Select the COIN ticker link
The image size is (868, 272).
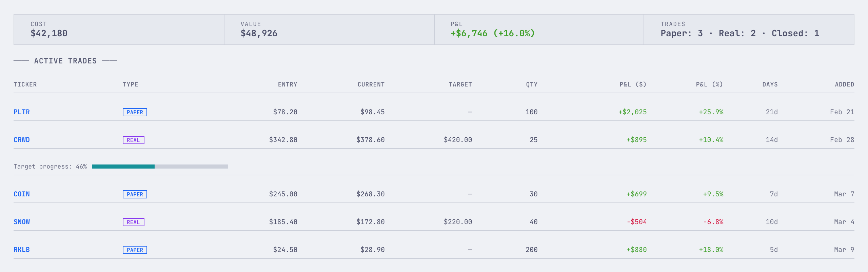pos(21,194)
